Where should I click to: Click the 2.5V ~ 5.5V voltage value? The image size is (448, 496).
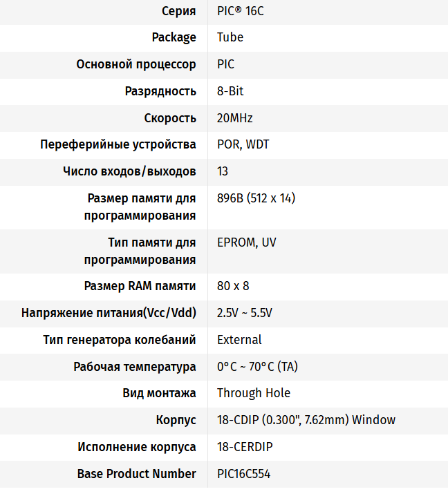tap(245, 313)
